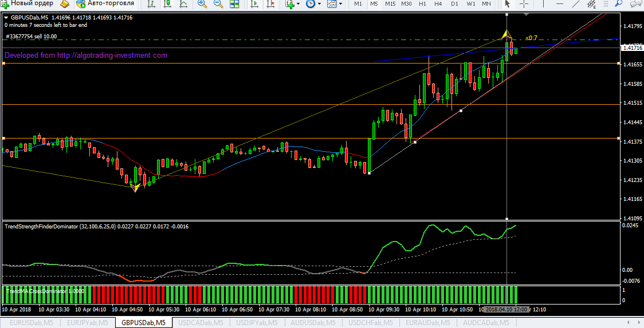Click the yellow arrow marker at chart peak

507,34
